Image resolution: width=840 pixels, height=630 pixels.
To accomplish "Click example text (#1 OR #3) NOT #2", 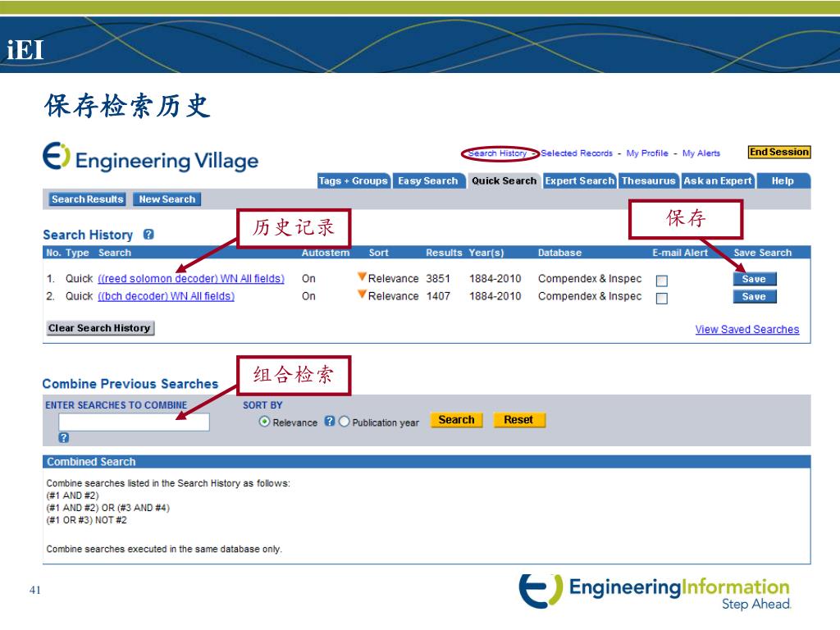I will [x=86, y=520].
